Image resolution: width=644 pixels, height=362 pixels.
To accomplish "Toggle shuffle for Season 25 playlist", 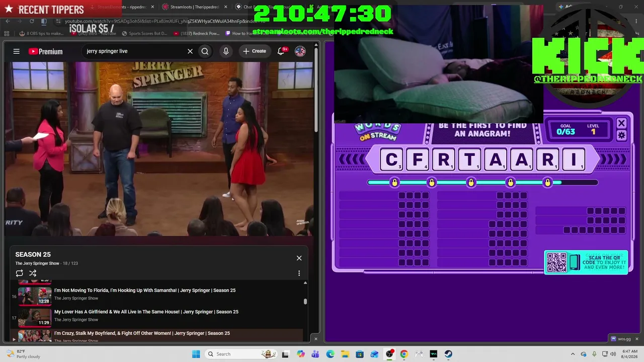I will click(33, 273).
